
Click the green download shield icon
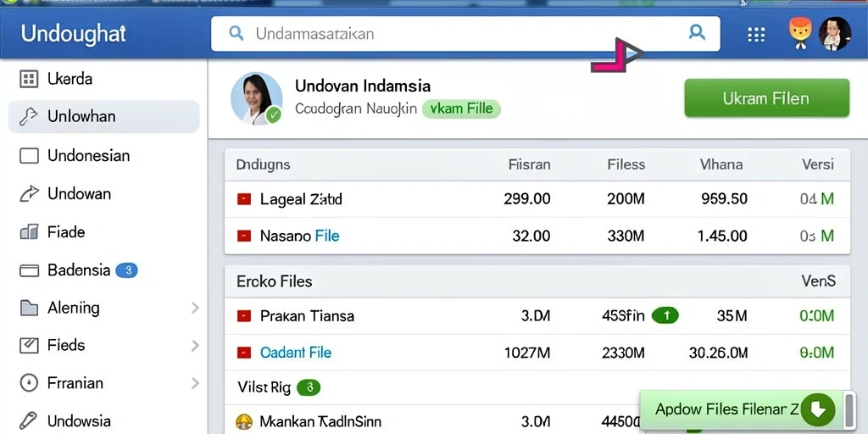pyautogui.click(x=818, y=409)
